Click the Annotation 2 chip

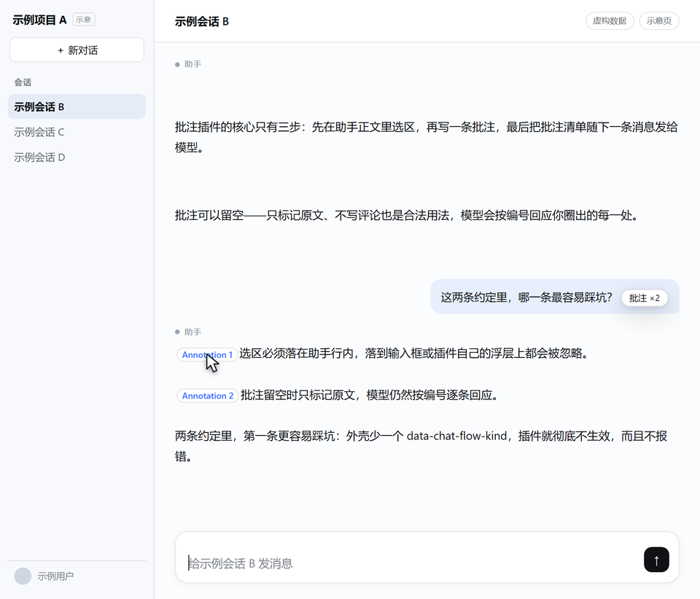(208, 396)
